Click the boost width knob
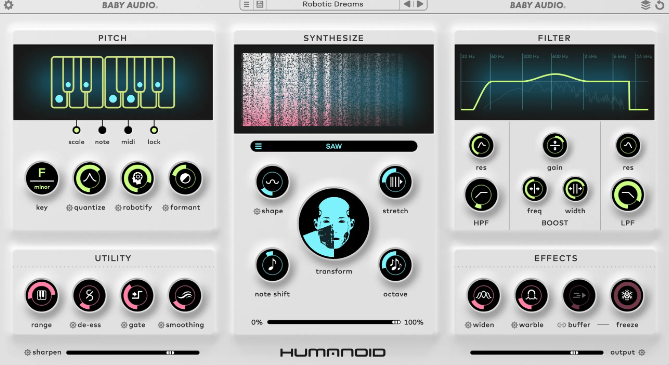Viewport: 669px width, 365px height. [x=575, y=189]
